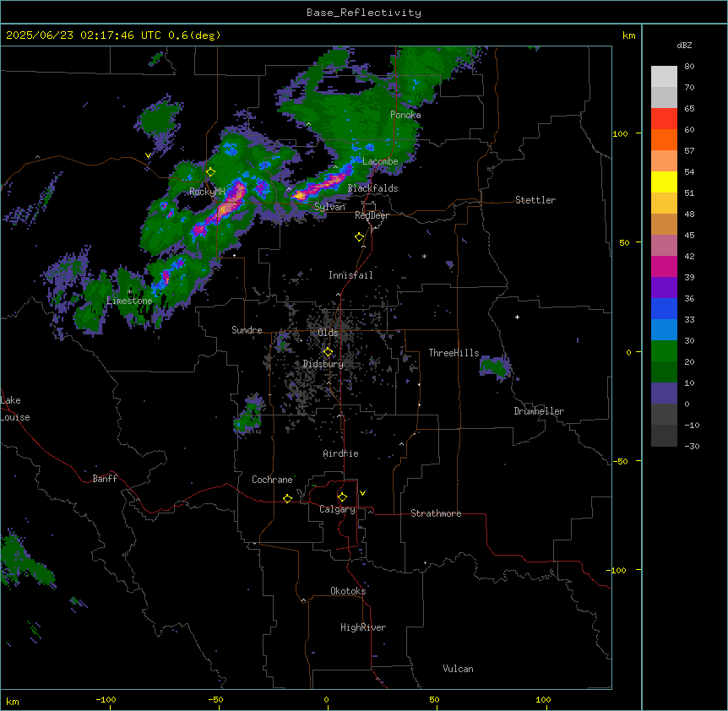The width and height of the screenshot is (728, 711).
Task: Select the Lacombe city label
Action: [380, 161]
